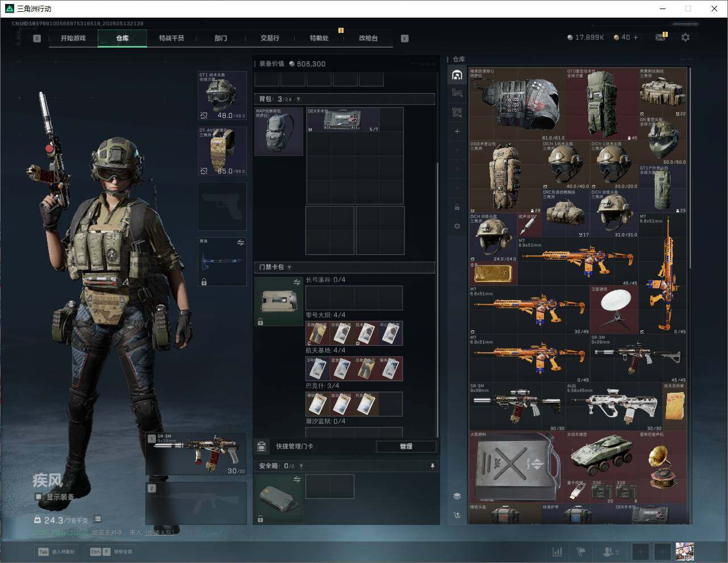The image size is (728, 563).
Task: Click the first 零号大坝 access card
Action: coord(317,334)
